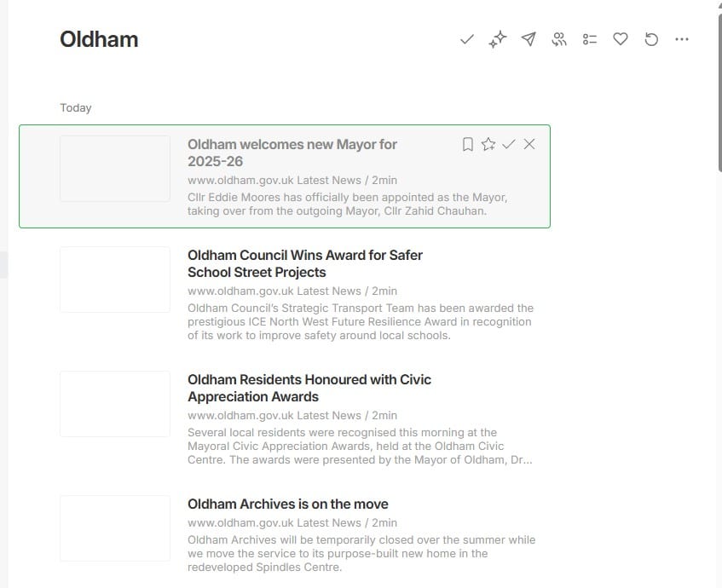722x588 pixels.
Task: Click the 'Today' section label
Action: click(76, 107)
